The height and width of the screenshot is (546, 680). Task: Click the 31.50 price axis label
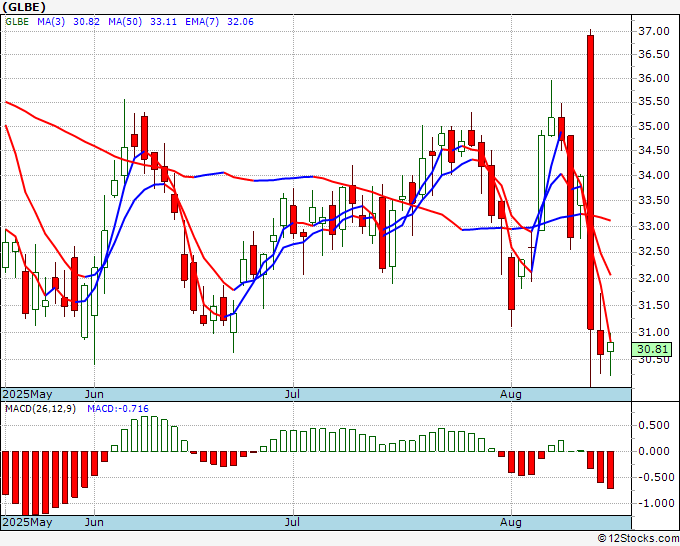[x=654, y=305]
